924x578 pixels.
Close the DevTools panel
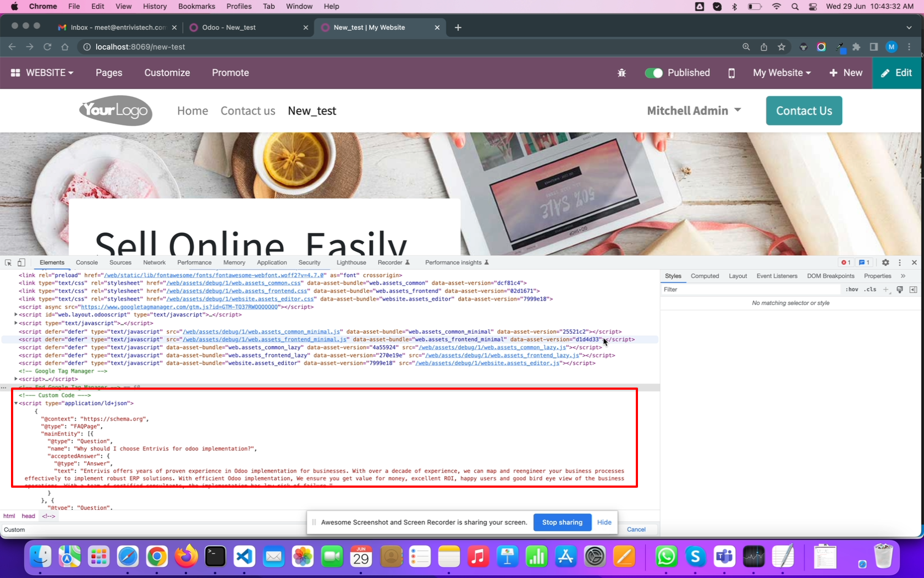[x=914, y=263]
